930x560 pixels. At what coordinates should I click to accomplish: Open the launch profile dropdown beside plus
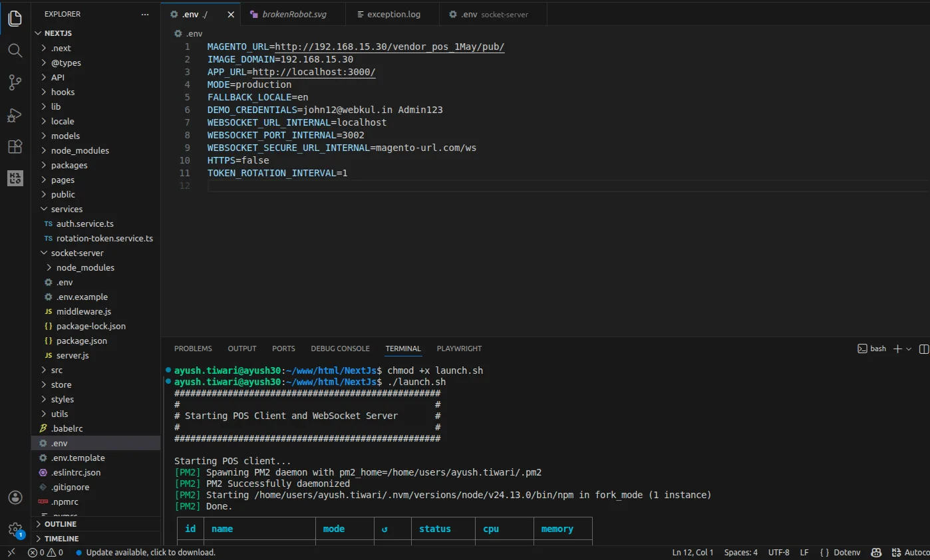coord(909,349)
